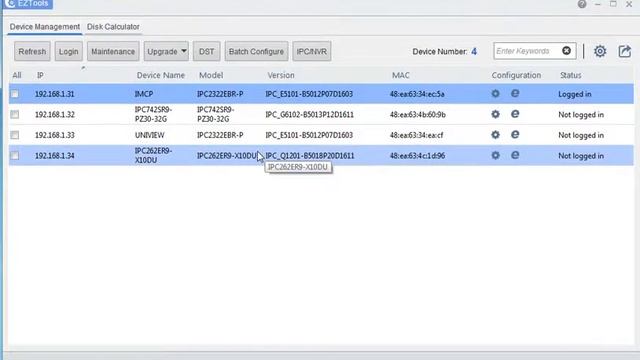Click the Device Number count 4
This screenshot has width=640, height=360.
coord(474,51)
